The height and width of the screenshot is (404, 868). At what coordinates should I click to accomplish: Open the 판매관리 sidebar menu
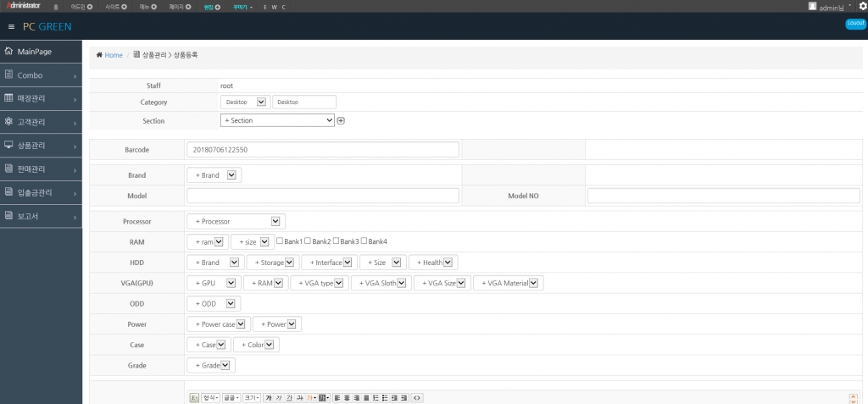[x=41, y=169]
